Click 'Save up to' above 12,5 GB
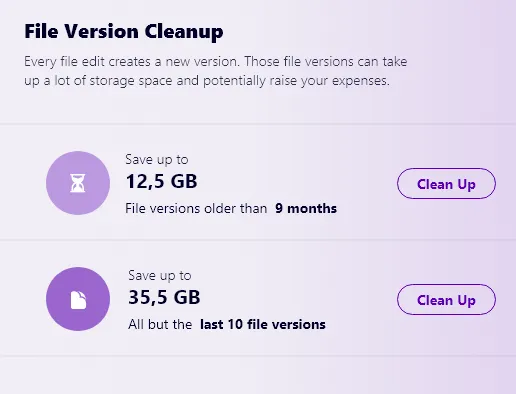This screenshot has width=516, height=394. (x=157, y=160)
